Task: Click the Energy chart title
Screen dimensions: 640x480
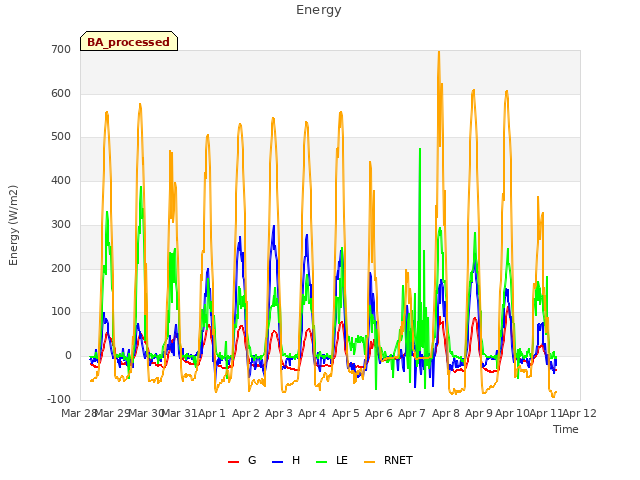Action: (319, 10)
